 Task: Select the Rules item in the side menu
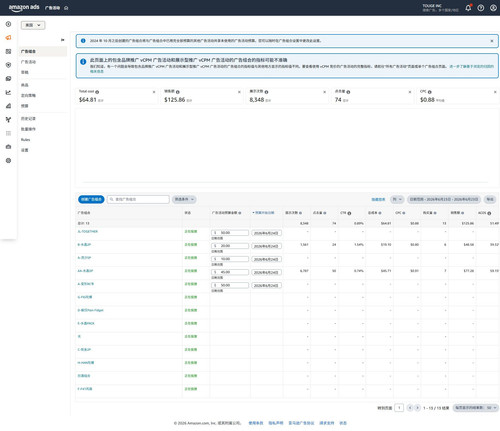pyautogui.click(x=25, y=140)
